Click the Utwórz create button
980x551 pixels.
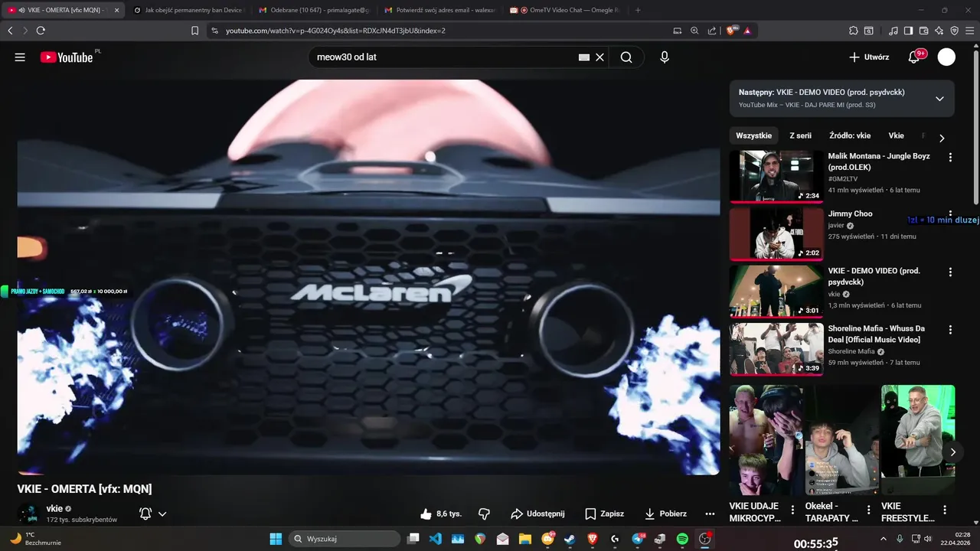tap(869, 57)
